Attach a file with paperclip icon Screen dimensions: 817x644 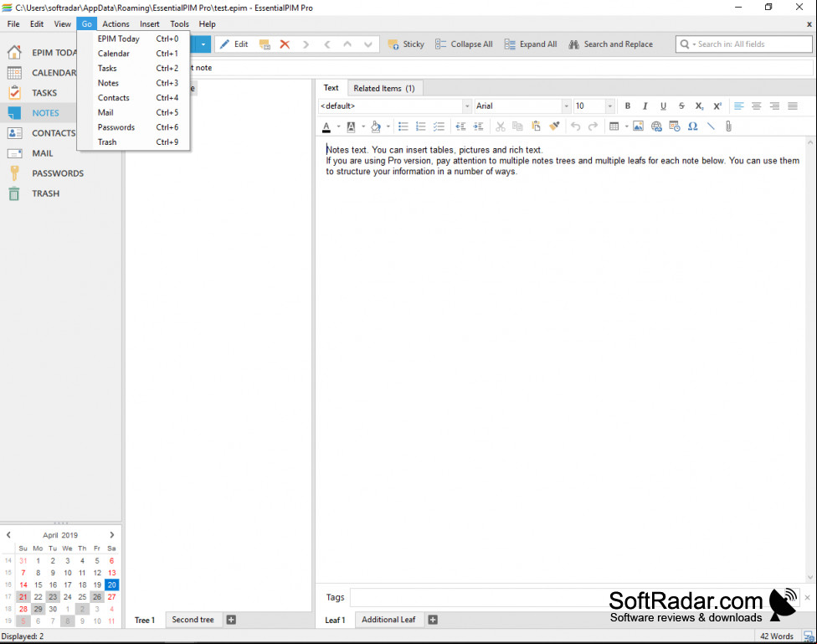(728, 126)
